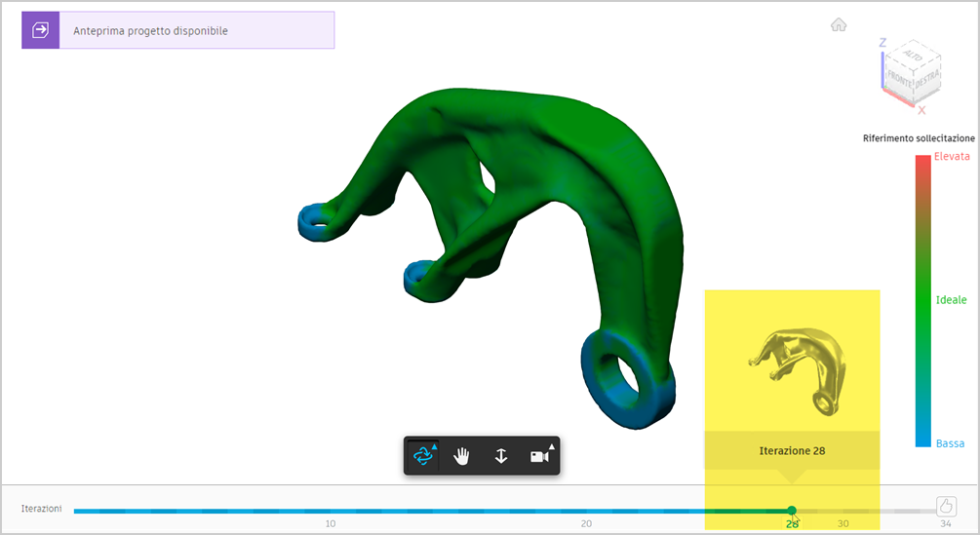Click the Elevata label on stress legend
Image resolution: width=980 pixels, height=535 pixels.
(x=952, y=156)
